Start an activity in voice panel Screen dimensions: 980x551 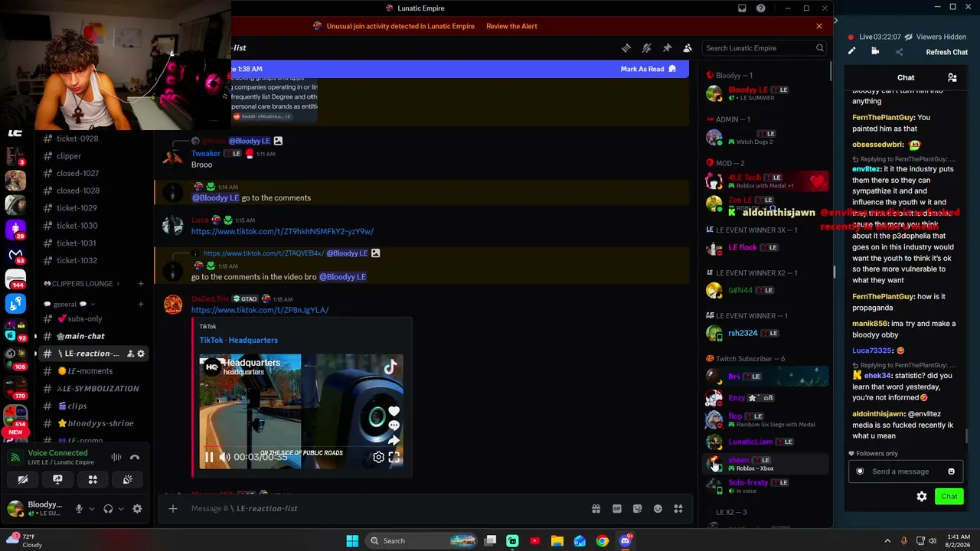click(93, 480)
